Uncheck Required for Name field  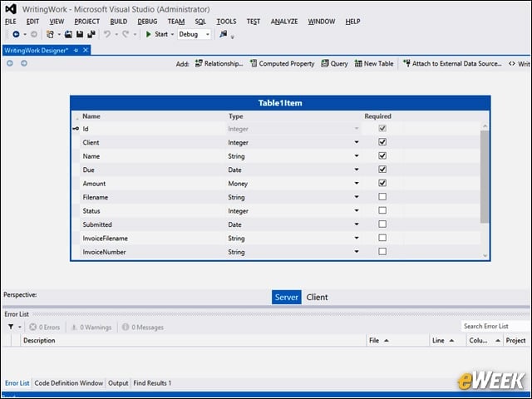pos(382,155)
